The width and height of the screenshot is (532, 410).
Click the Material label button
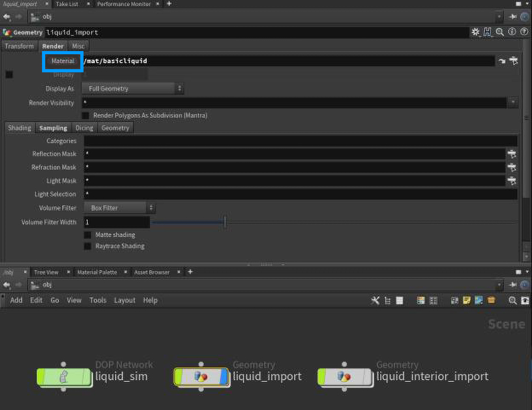coord(63,61)
